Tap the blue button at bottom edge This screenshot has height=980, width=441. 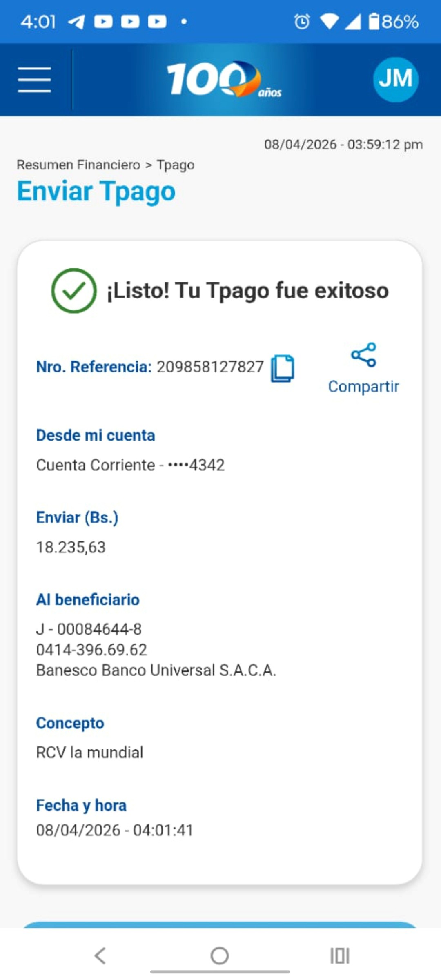click(220, 924)
